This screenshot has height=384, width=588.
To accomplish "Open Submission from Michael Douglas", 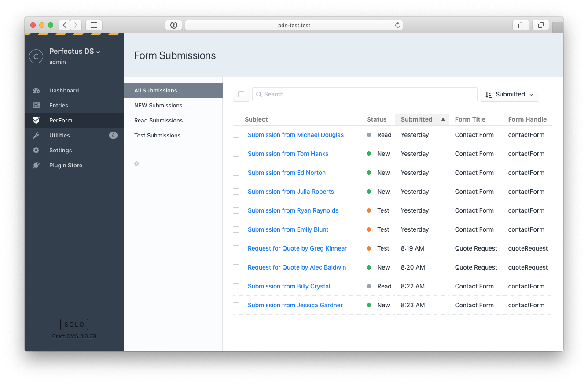I will [296, 135].
